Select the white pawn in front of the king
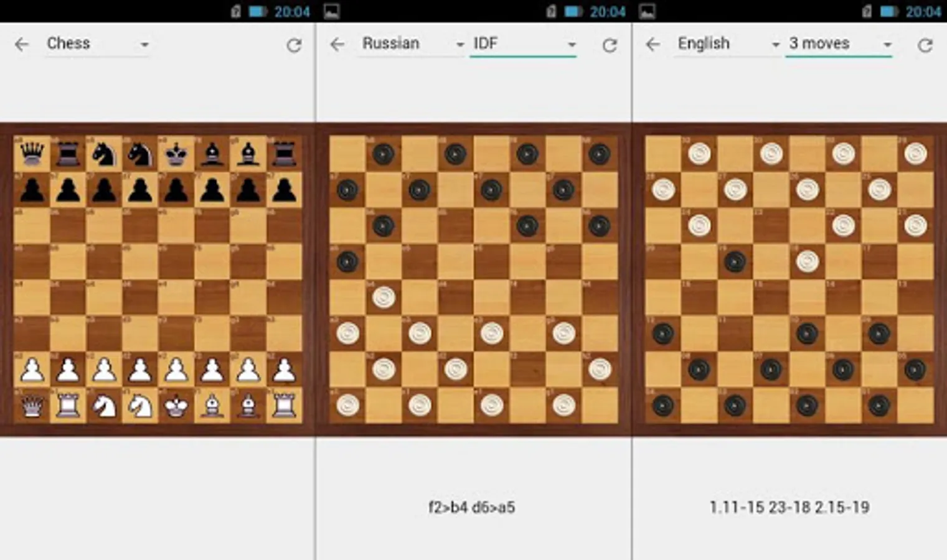This screenshot has height=560, width=947. (x=176, y=370)
